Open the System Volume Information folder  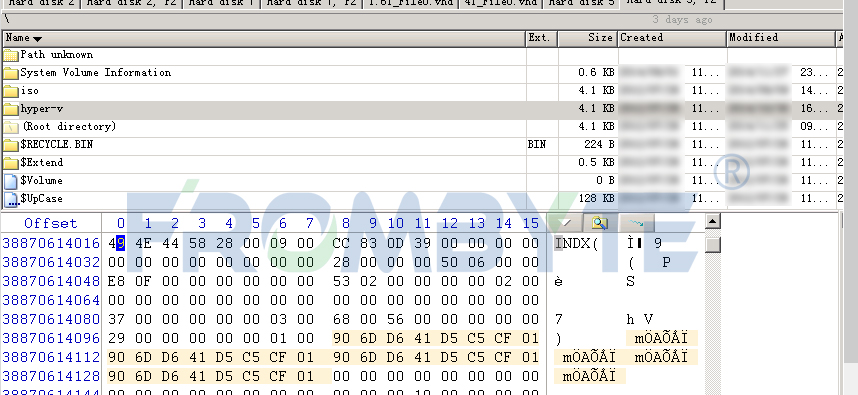(95, 73)
